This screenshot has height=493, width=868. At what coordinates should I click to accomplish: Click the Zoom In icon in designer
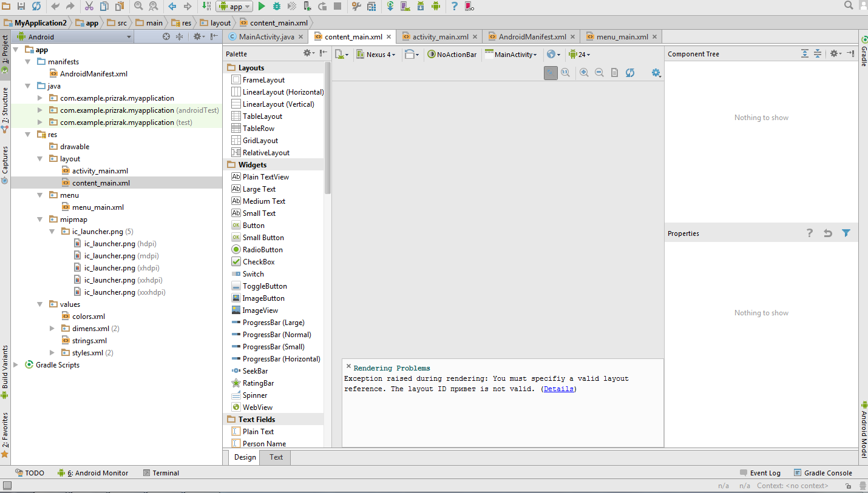pos(584,72)
